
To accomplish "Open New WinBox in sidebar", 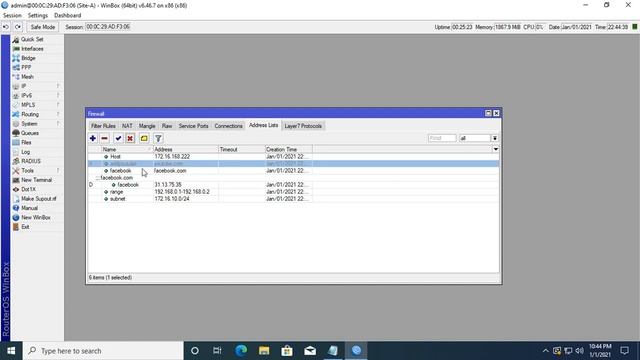I will click(36, 218).
